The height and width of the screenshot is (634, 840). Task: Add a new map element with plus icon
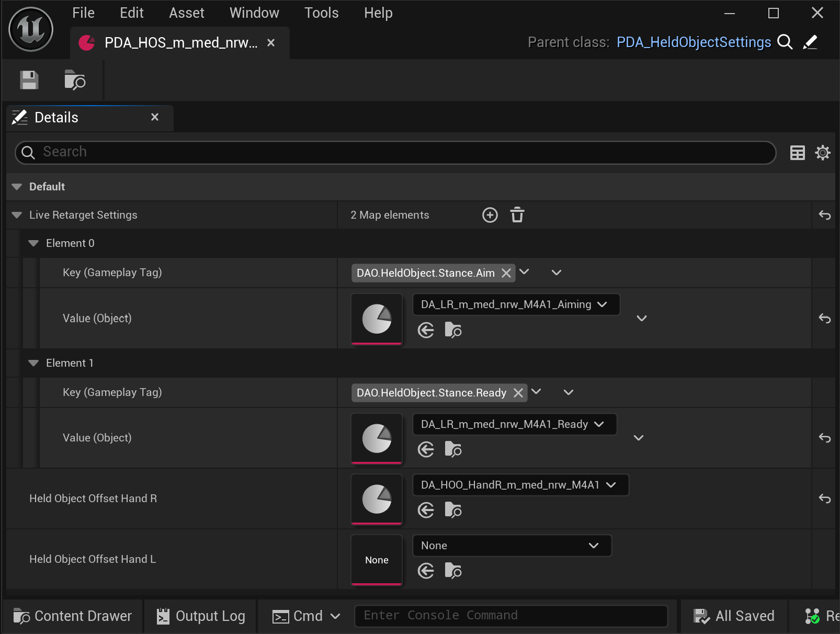490,215
